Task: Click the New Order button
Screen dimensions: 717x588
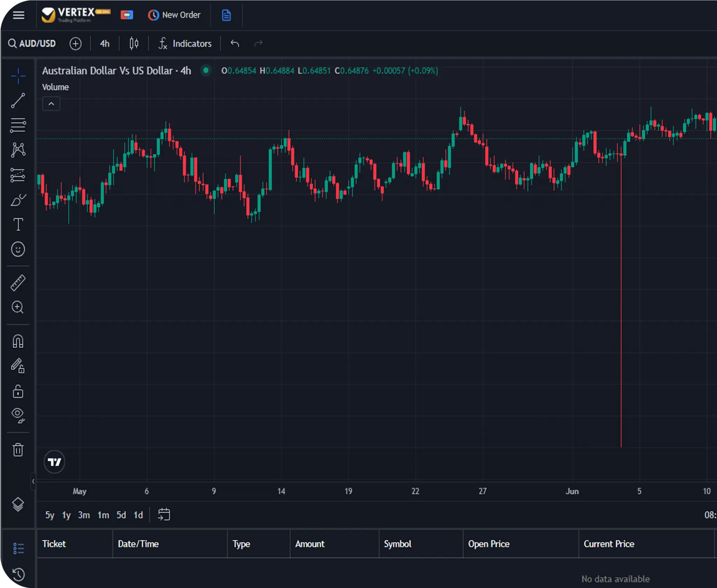Action: (174, 15)
